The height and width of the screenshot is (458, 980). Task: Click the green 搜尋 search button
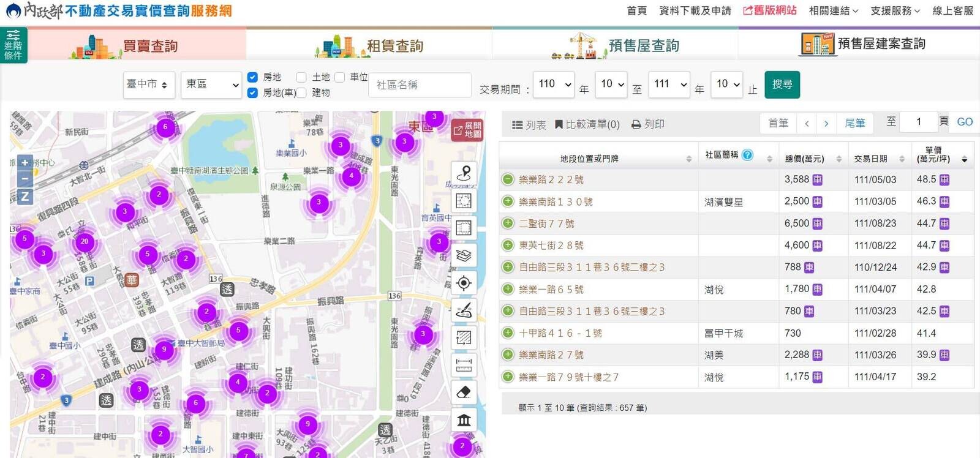point(782,84)
